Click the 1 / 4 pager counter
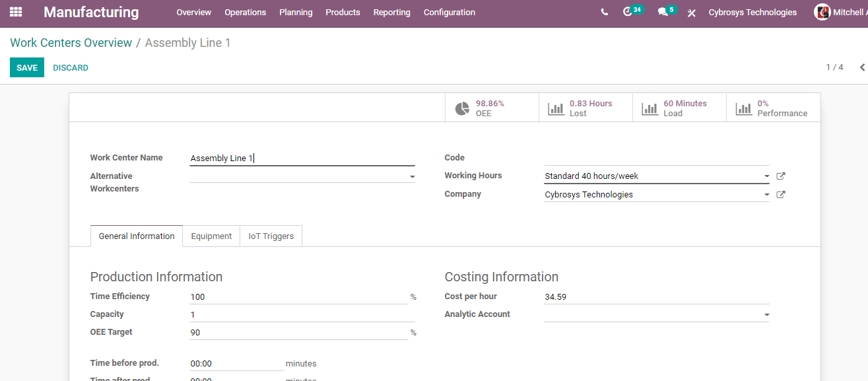Viewport: 868px width, 381px height. [x=834, y=67]
